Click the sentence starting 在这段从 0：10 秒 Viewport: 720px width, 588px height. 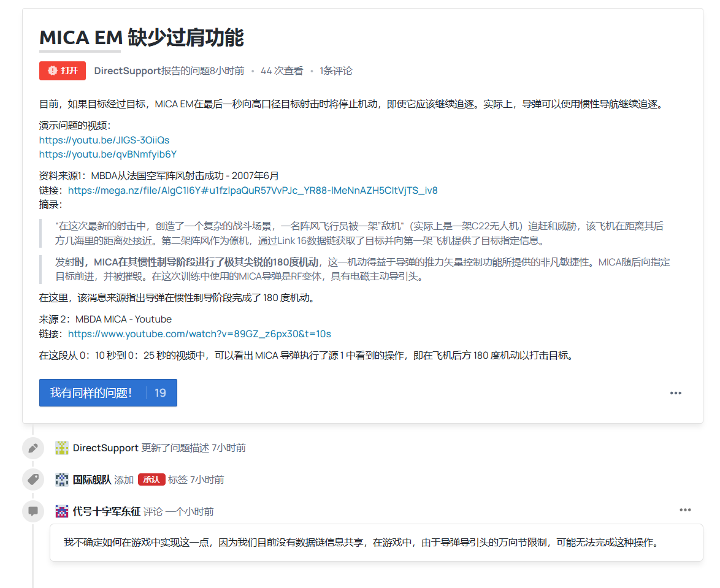tap(308, 355)
